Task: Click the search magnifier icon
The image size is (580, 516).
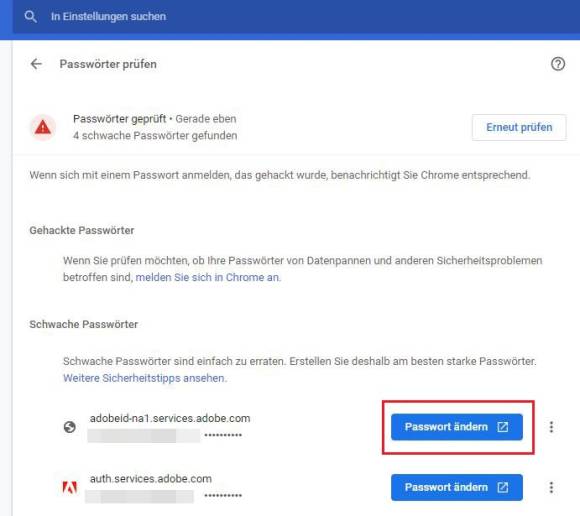Action: point(30,17)
